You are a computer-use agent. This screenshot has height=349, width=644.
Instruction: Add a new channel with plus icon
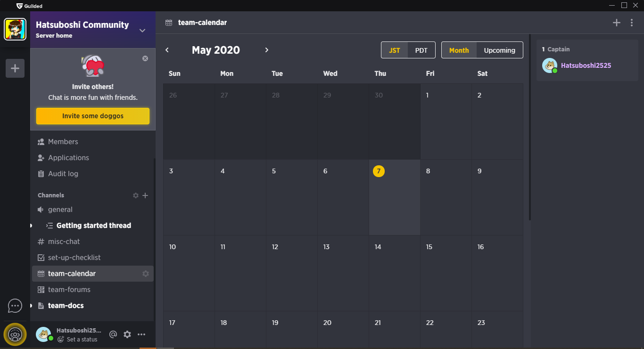pyautogui.click(x=145, y=195)
